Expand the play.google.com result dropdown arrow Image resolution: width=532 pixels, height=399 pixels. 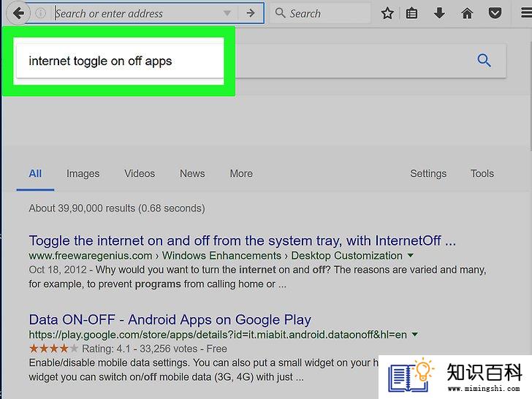click(414, 335)
